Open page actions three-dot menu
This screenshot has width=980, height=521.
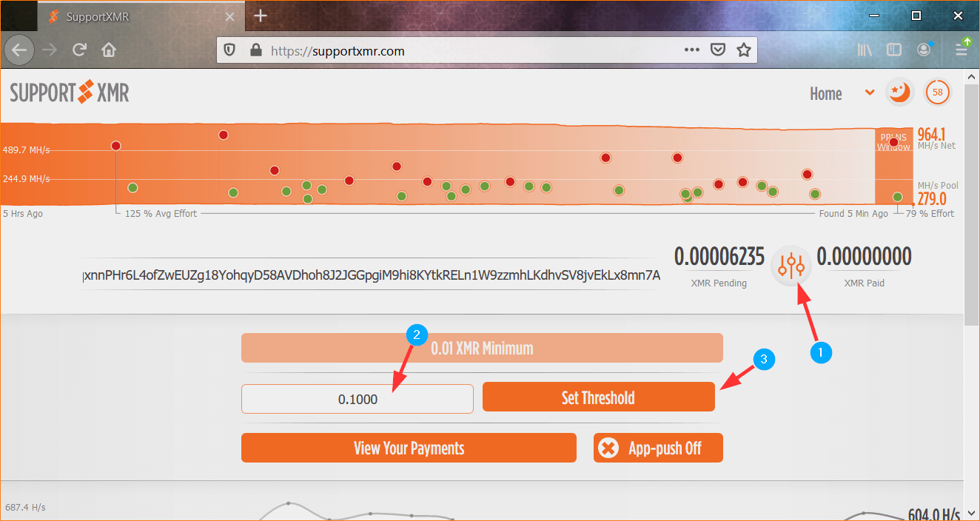[x=692, y=50]
